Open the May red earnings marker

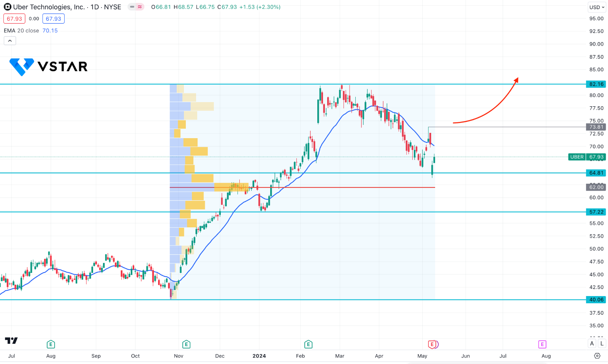[432, 344]
